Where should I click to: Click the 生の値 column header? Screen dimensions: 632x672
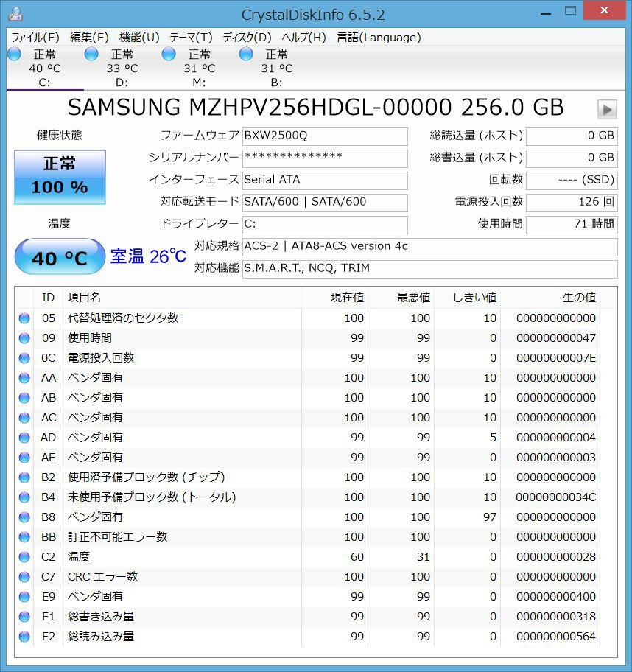coord(550,298)
